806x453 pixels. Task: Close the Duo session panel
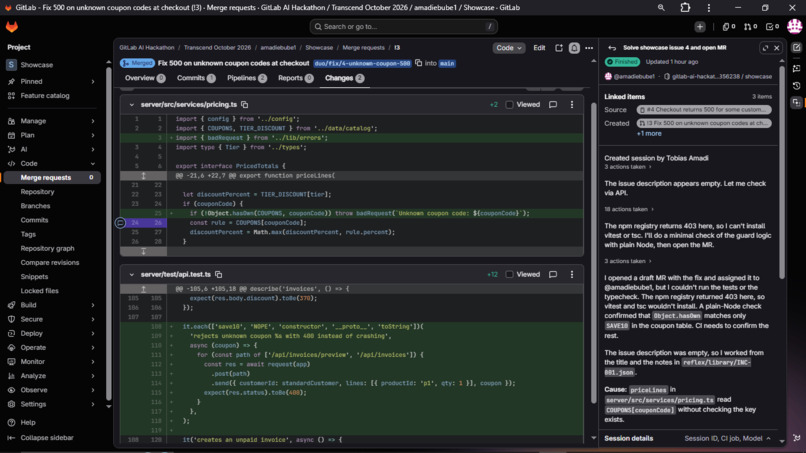pos(777,48)
